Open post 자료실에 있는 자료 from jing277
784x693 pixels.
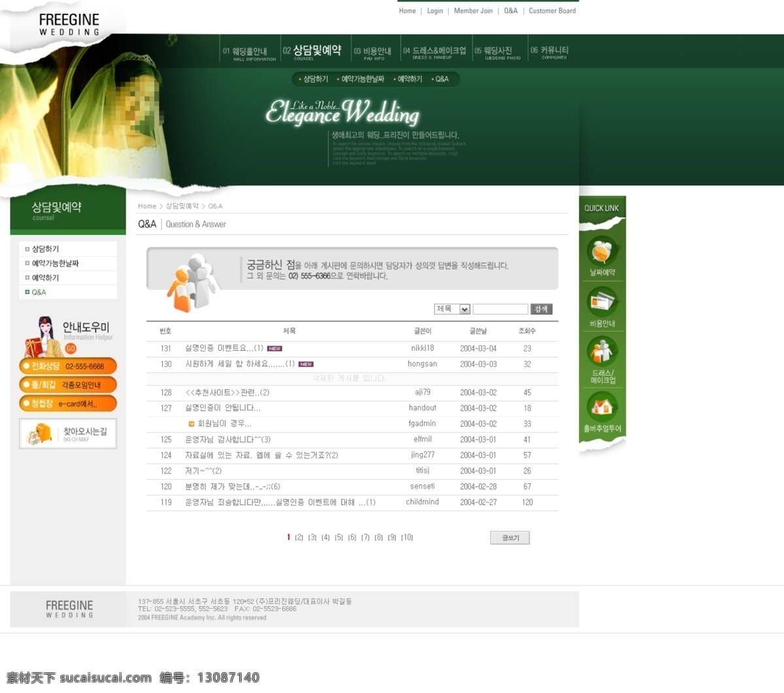[261, 455]
